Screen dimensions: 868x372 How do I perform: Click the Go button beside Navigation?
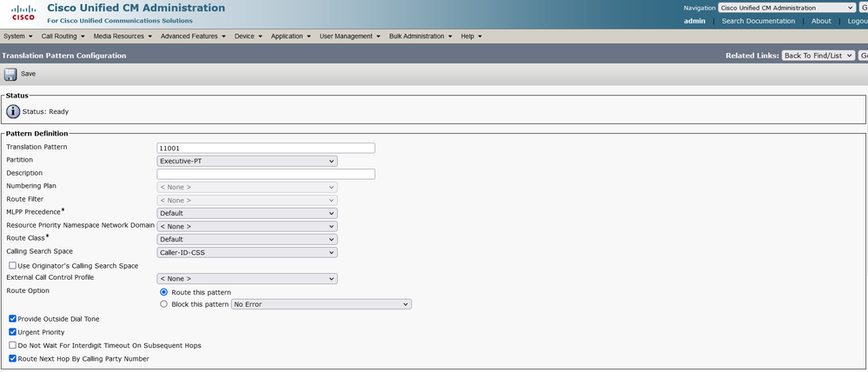click(864, 8)
